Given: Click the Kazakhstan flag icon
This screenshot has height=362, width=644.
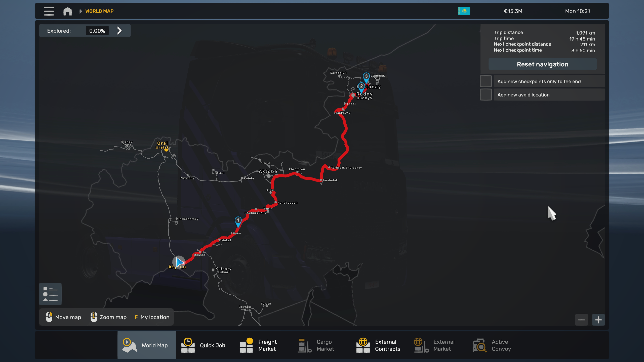Looking at the screenshot, I should click(464, 11).
